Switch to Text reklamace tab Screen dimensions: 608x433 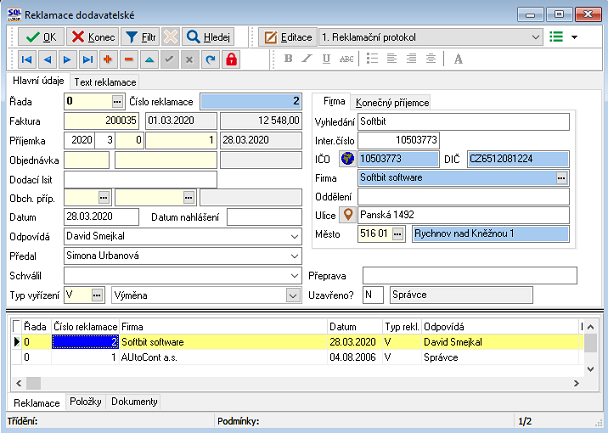(105, 82)
